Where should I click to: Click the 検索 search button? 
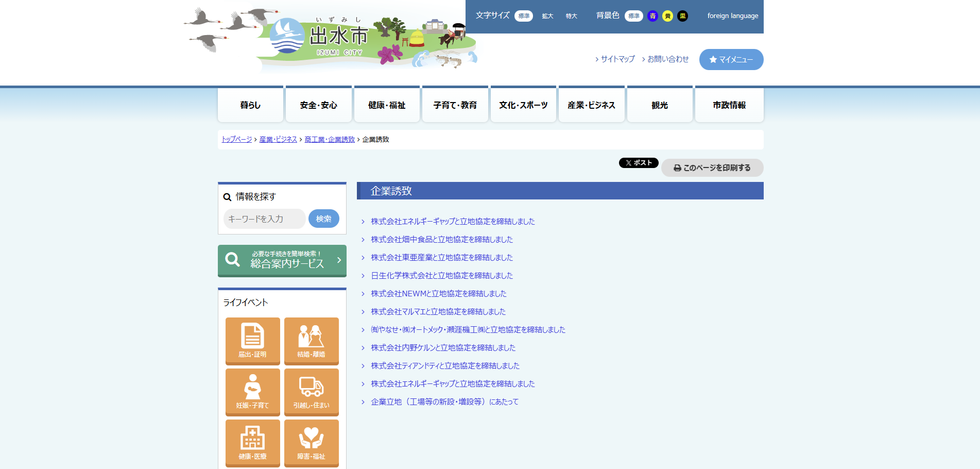324,219
